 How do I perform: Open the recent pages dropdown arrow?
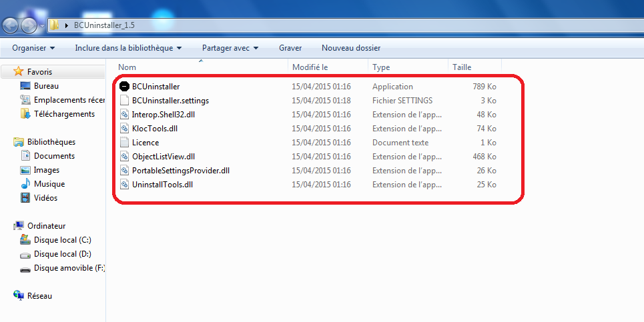click(42, 26)
